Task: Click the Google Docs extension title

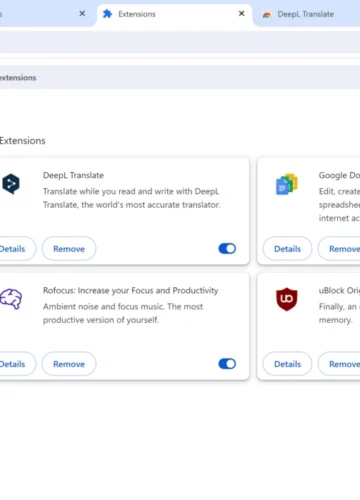Action: point(339,175)
